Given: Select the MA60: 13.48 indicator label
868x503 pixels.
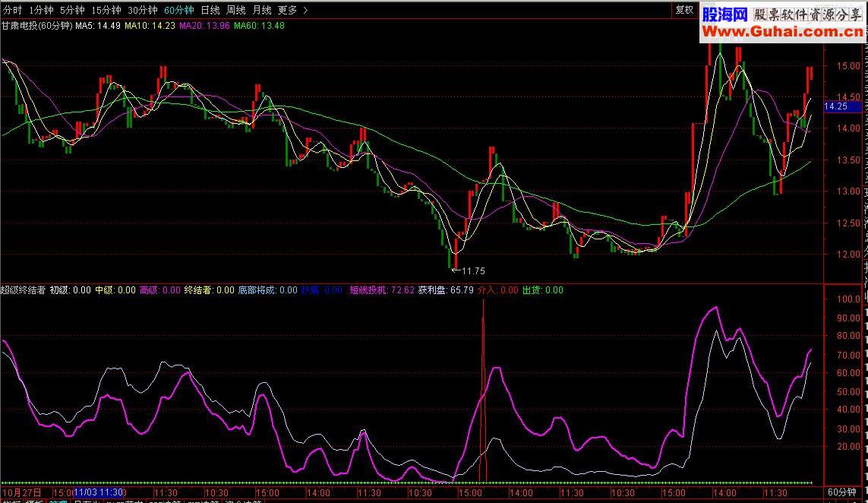Looking at the screenshot, I should [260, 26].
